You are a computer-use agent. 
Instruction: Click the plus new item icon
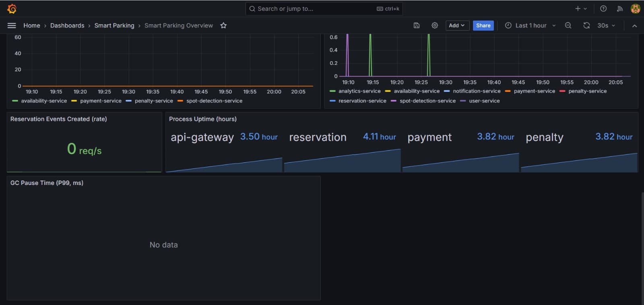[578, 8]
